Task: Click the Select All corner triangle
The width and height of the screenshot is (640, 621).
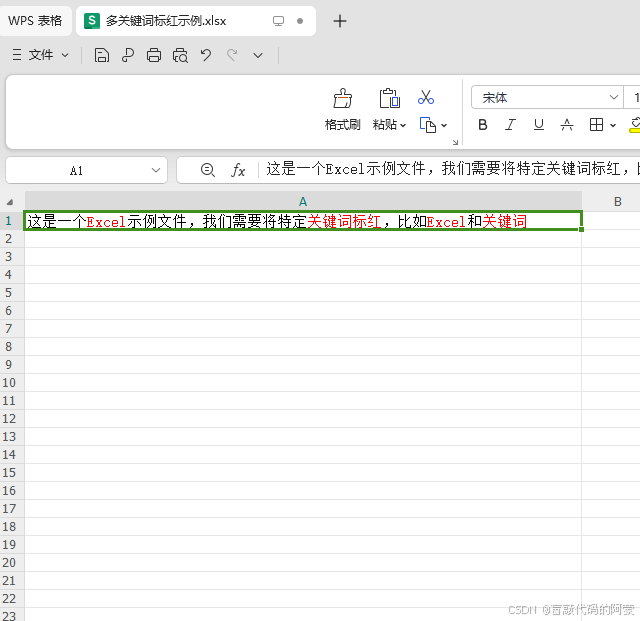Action: pos(10,202)
